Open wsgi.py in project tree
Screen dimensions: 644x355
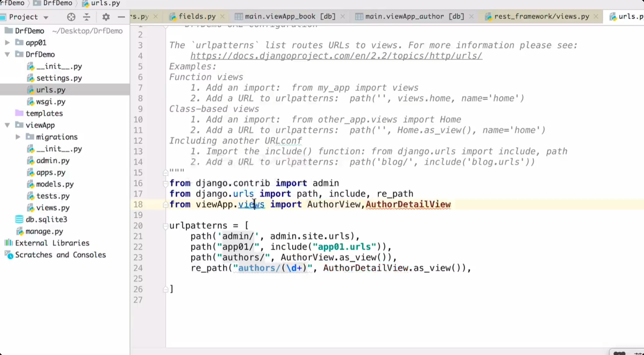[51, 102]
